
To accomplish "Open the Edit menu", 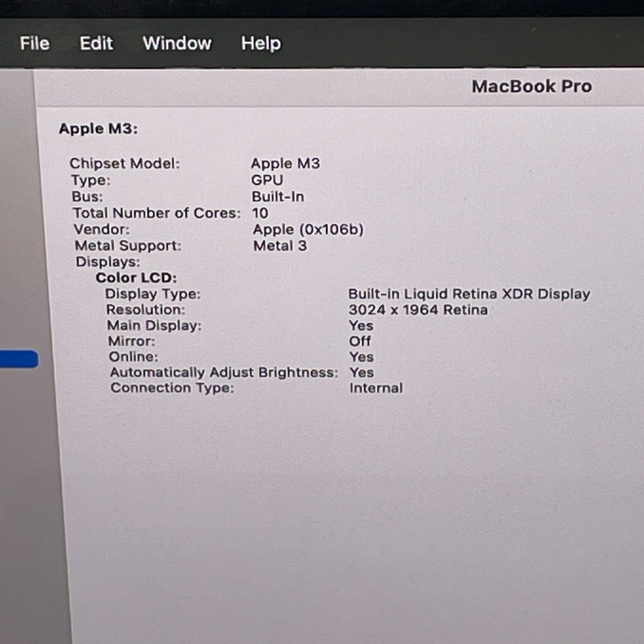I will coord(97,43).
